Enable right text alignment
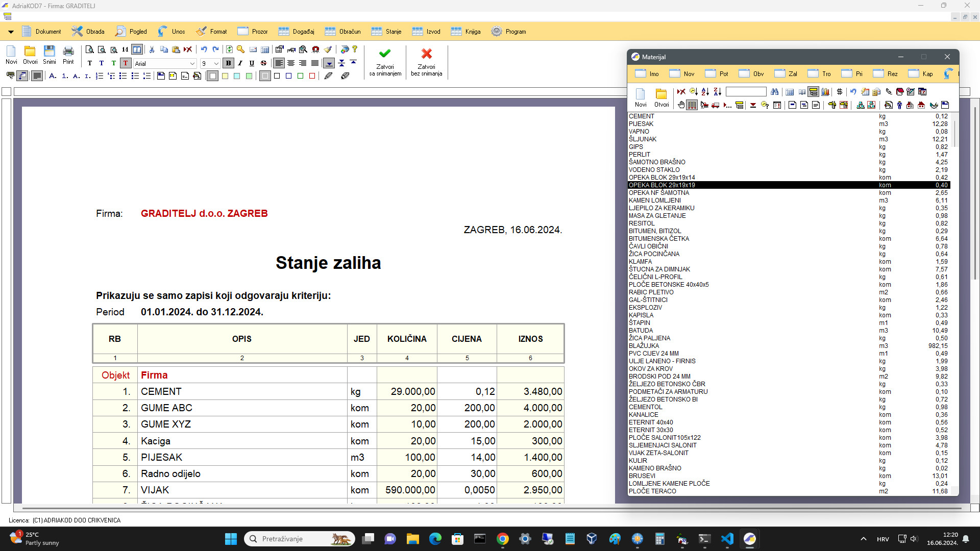980x551 pixels. pos(303,63)
